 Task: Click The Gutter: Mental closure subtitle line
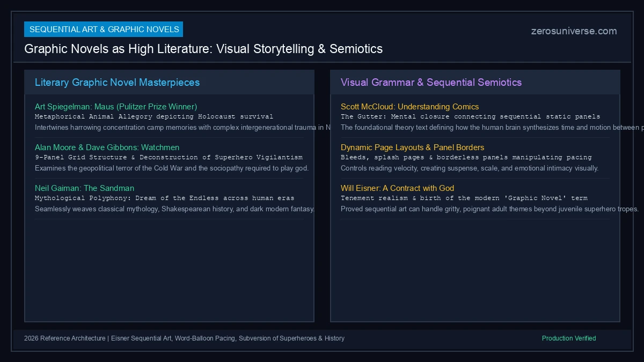471,116
